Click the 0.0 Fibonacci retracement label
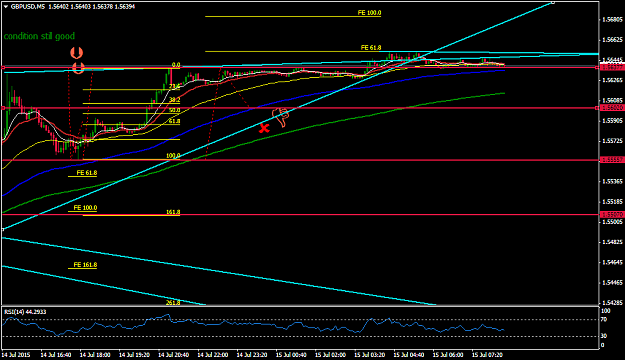 tap(176, 65)
